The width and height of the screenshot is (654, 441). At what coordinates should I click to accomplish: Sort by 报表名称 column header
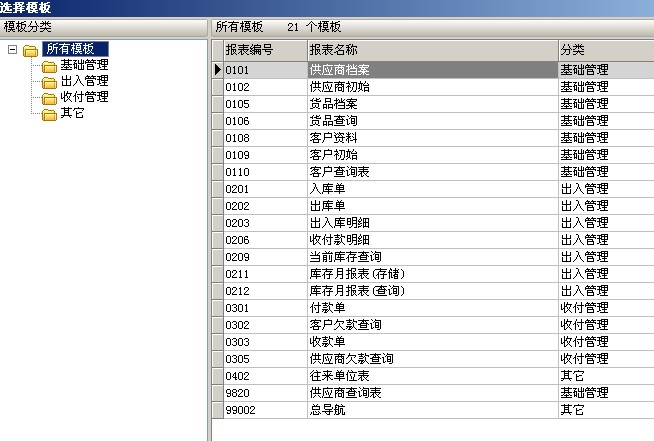(x=433, y=50)
